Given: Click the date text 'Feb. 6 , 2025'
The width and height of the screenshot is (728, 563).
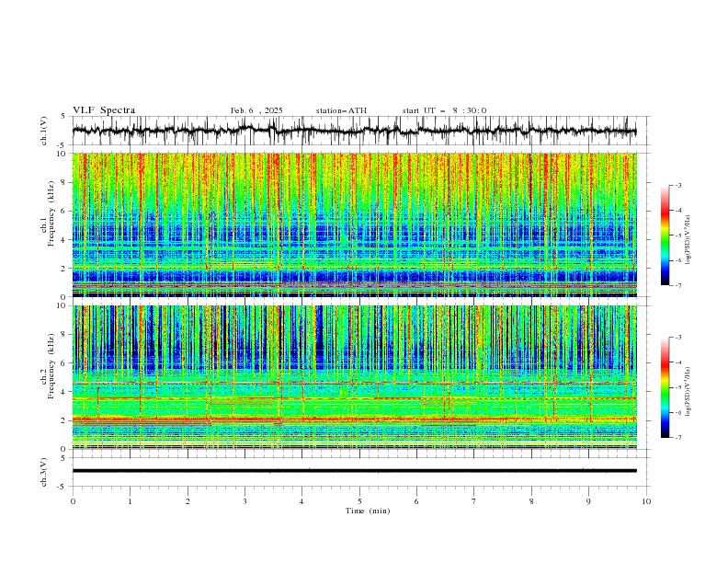Looking at the screenshot, I should pyautogui.click(x=256, y=110).
